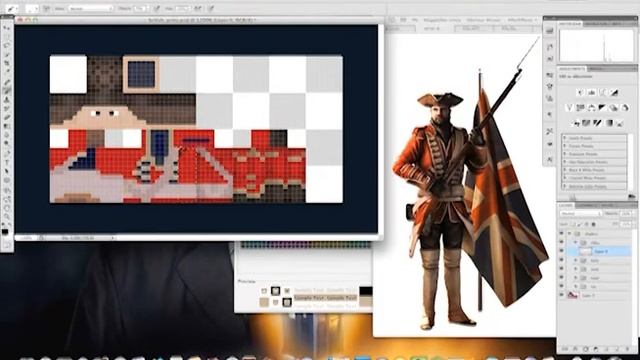Viewport: 640px width, 360px height.
Task: Delete layer with the trash icon
Action: (628, 349)
